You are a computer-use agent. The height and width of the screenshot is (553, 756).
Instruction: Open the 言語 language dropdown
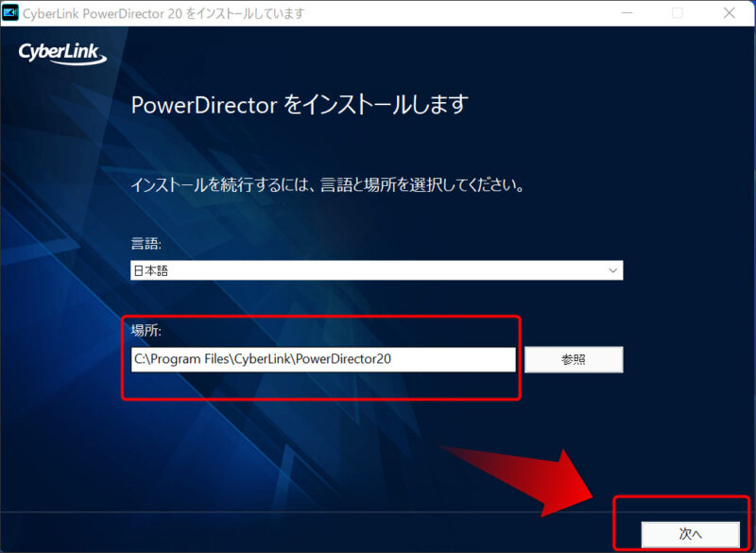376,270
